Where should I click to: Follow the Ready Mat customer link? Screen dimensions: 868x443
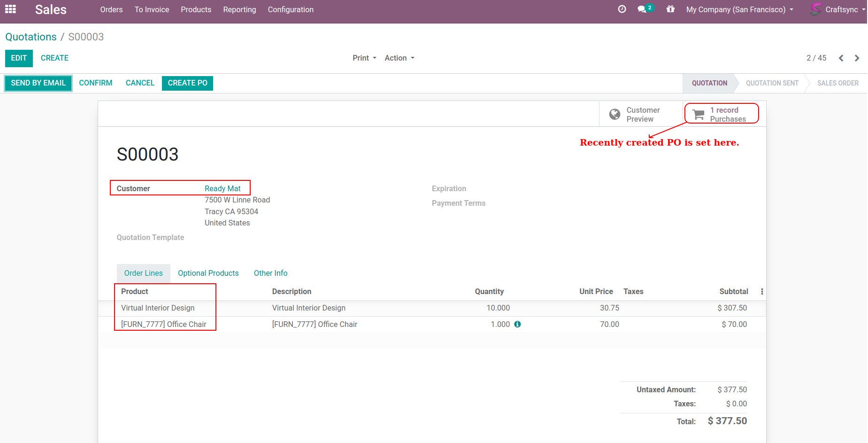click(x=223, y=188)
